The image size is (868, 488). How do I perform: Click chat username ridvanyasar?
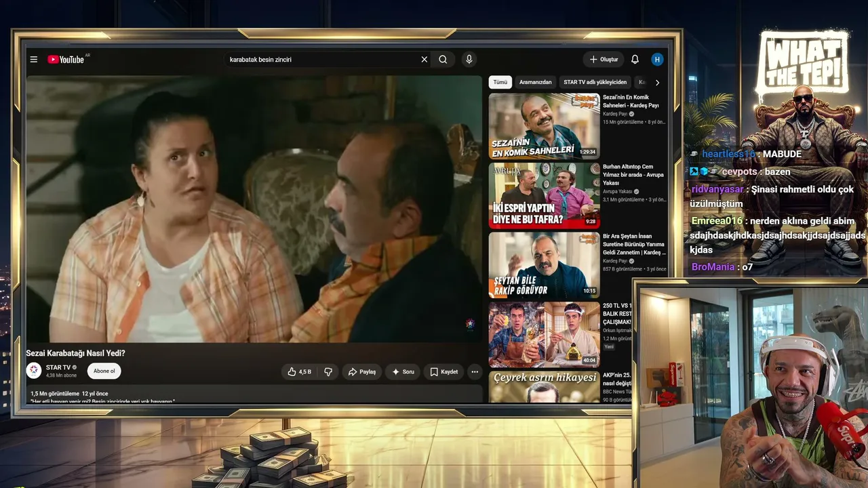(717, 189)
